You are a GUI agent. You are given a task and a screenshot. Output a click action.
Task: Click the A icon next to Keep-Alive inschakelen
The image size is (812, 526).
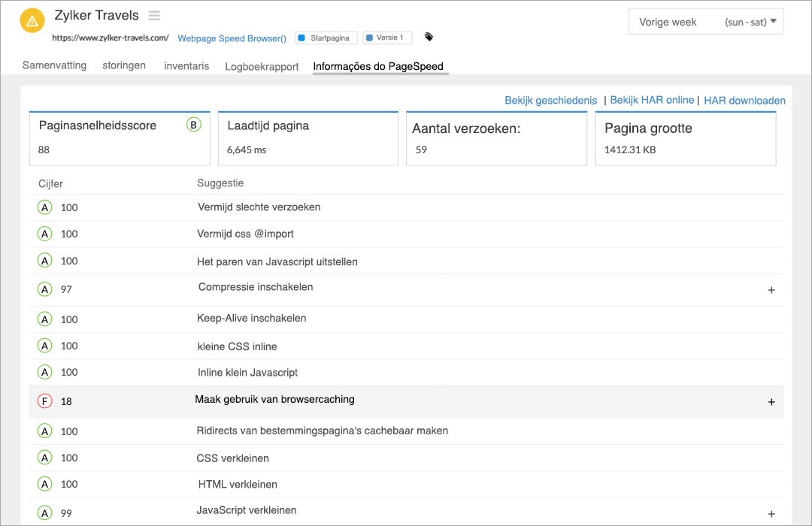(x=44, y=319)
